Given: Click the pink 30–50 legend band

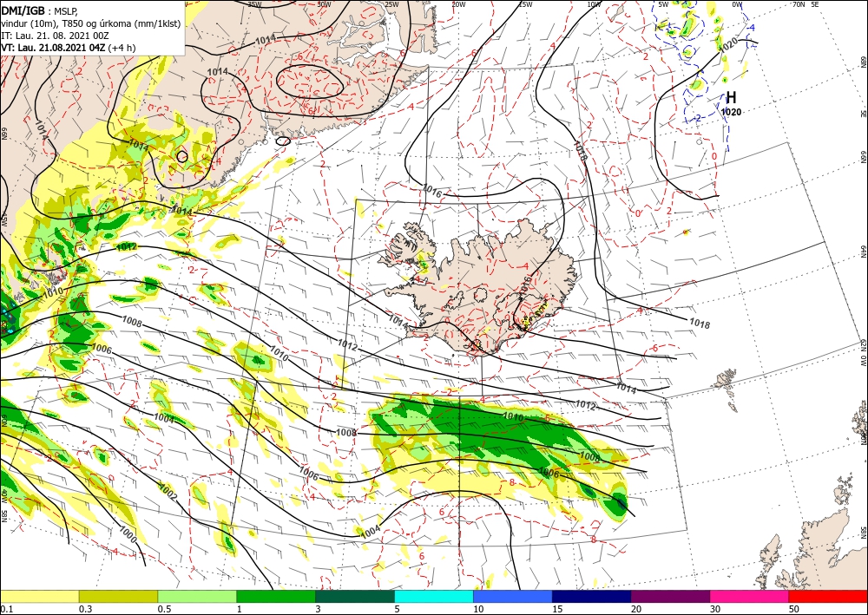Looking at the screenshot, I should pos(750,596).
